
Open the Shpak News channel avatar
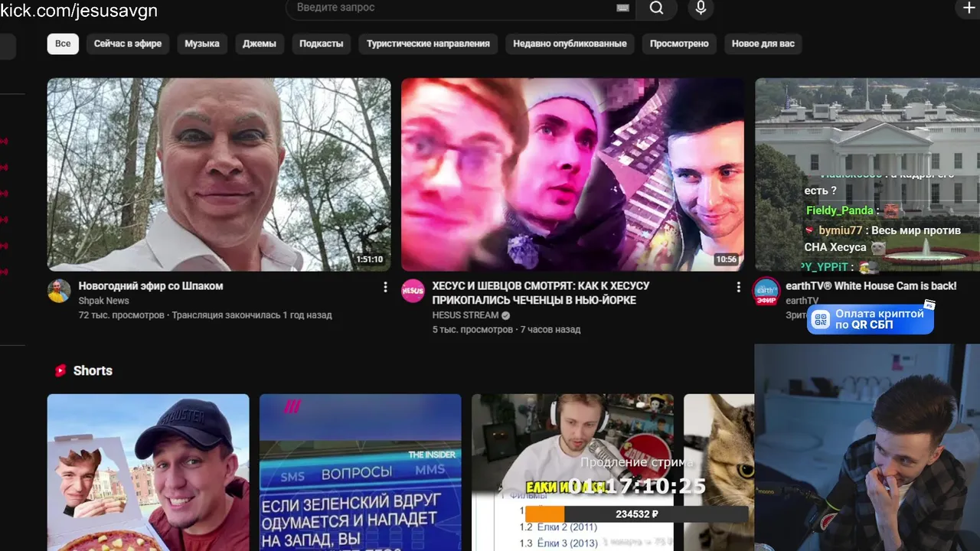point(59,291)
